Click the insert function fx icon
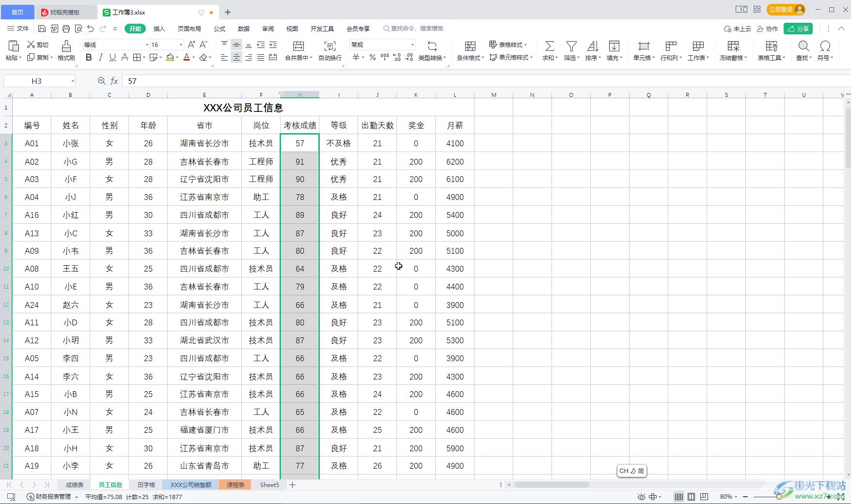851x504 pixels. click(114, 81)
